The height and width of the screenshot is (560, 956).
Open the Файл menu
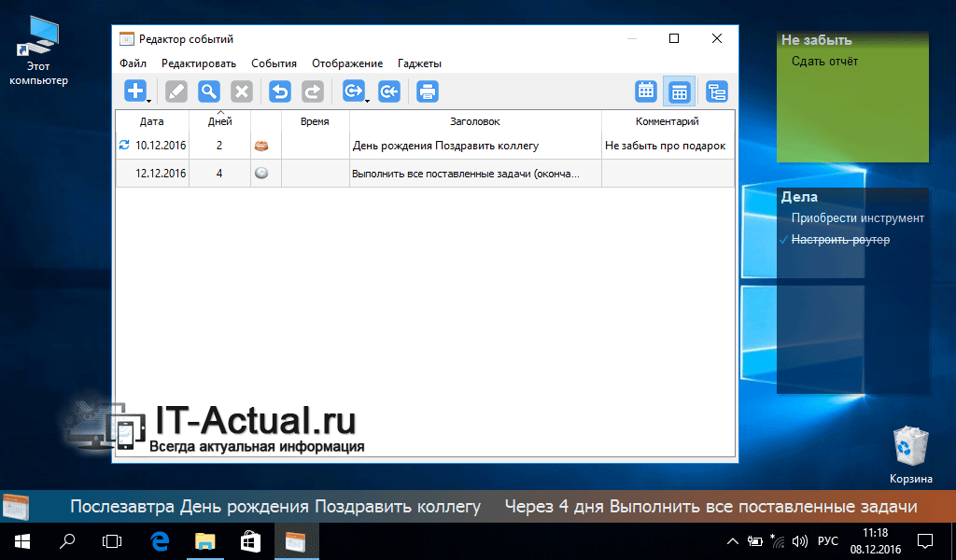click(133, 63)
